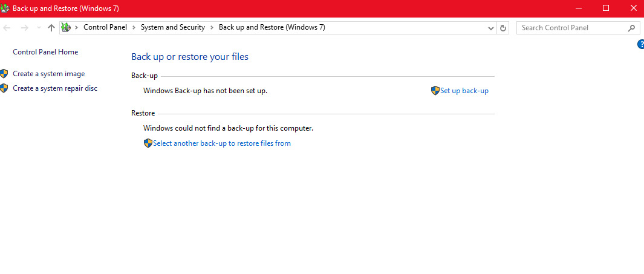Viewport: 644px width, 274px height.
Task: Click the window title bar app icon
Action: coord(5,8)
